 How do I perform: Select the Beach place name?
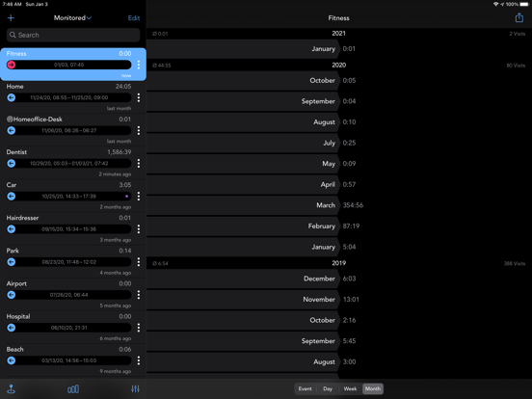(x=14, y=350)
